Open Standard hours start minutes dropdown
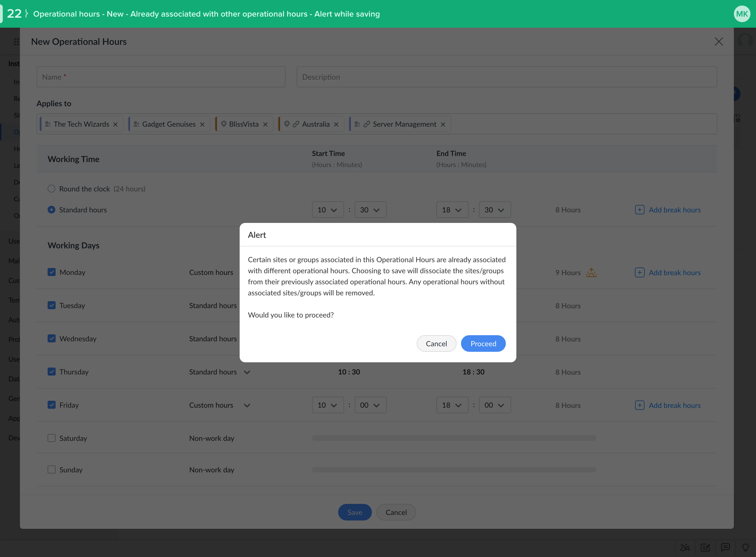This screenshot has width=756, height=557. click(370, 210)
